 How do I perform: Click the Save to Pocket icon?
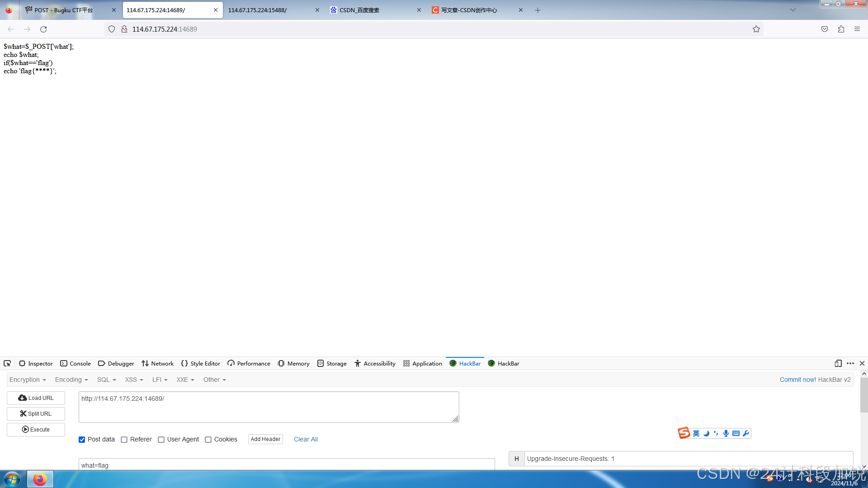point(825,29)
